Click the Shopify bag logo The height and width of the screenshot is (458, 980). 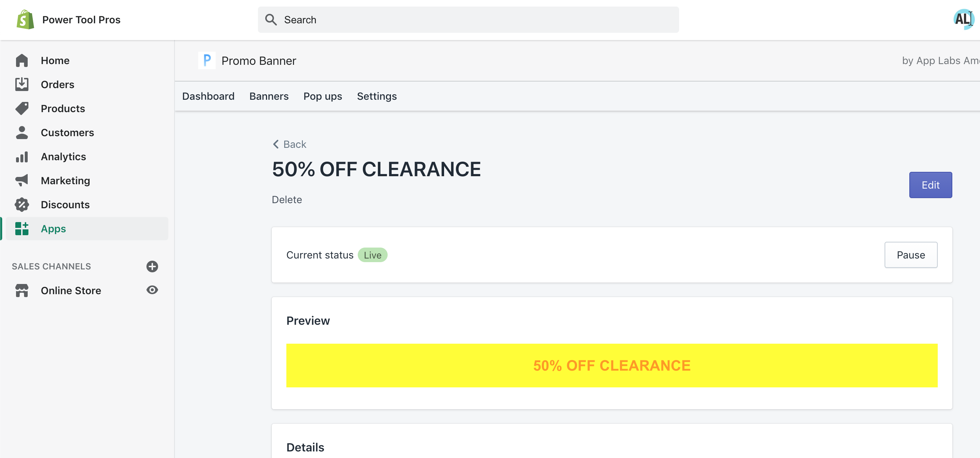pos(25,19)
